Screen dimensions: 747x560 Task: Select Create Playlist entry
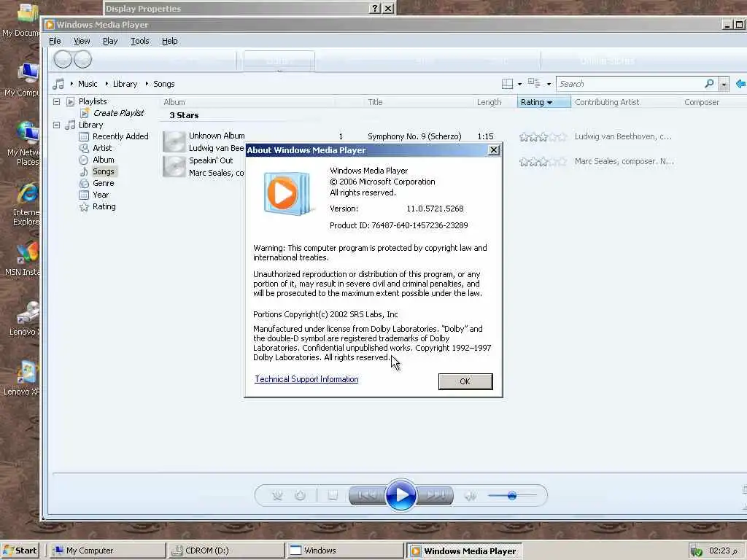(x=119, y=113)
